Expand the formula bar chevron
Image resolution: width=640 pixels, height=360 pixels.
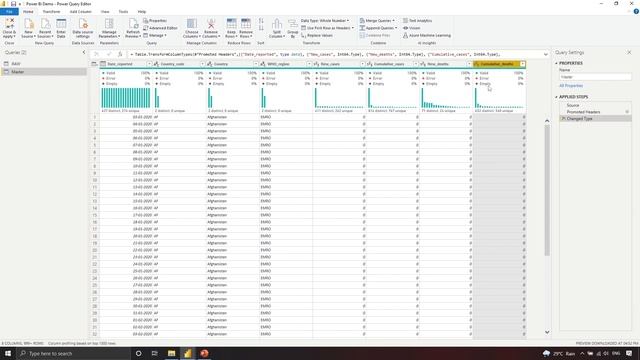546,54
